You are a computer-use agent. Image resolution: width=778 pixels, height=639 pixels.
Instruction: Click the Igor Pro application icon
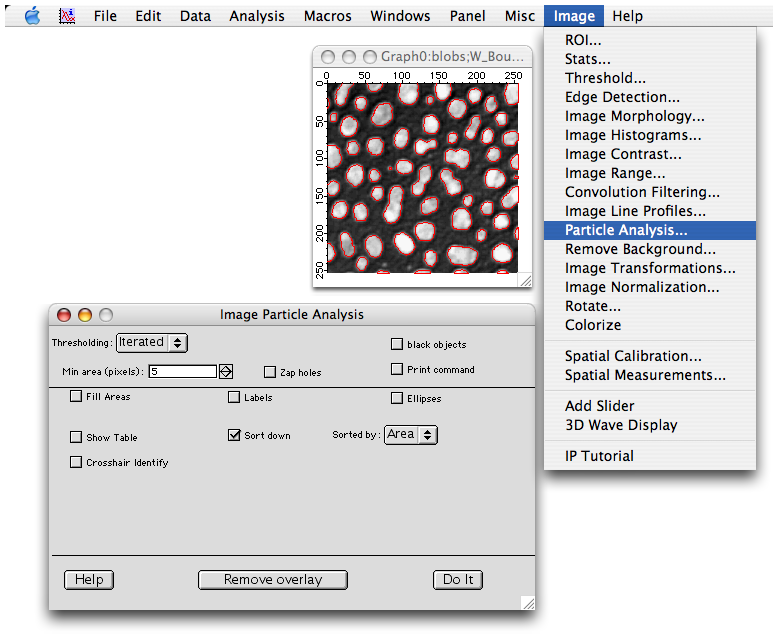tap(68, 16)
